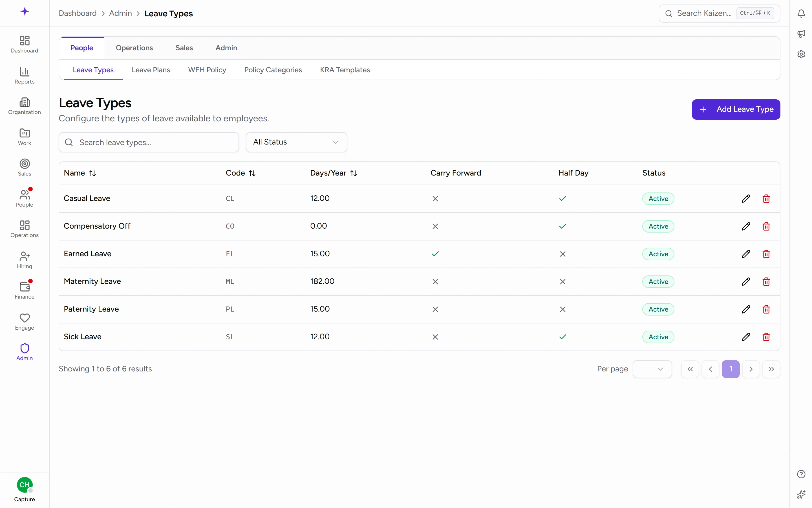Select page 1 in pagination
Screen dimensions: 812x508
click(x=731, y=369)
